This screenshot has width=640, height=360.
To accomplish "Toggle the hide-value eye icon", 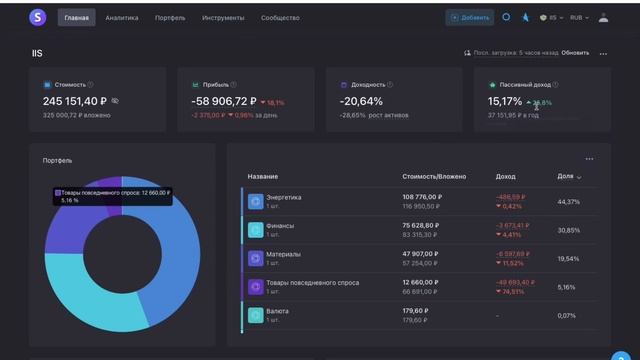I will click(115, 101).
